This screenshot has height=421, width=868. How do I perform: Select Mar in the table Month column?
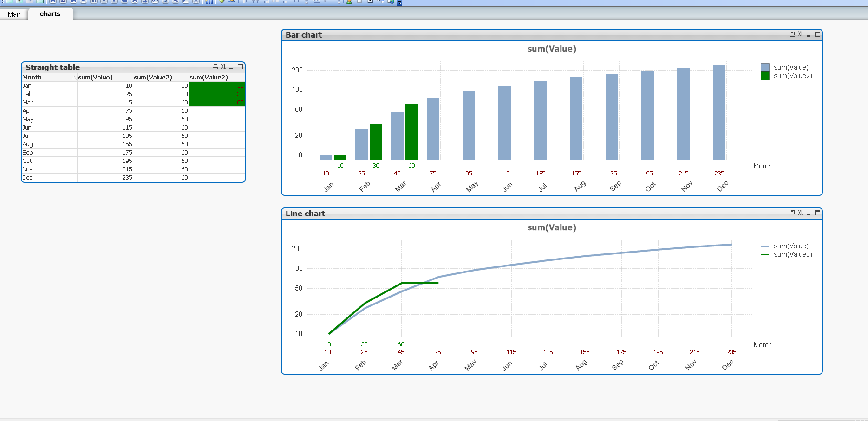pyautogui.click(x=49, y=103)
